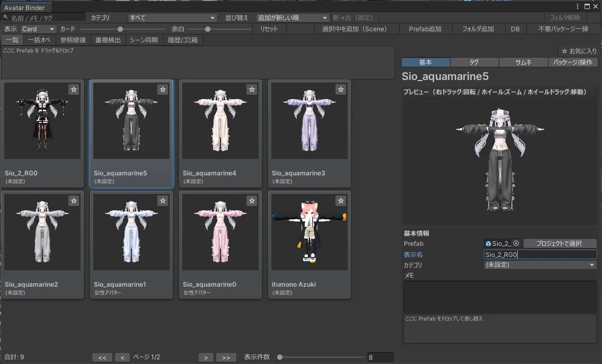Open the (未設定) category dropdown in basic info

(539, 264)
